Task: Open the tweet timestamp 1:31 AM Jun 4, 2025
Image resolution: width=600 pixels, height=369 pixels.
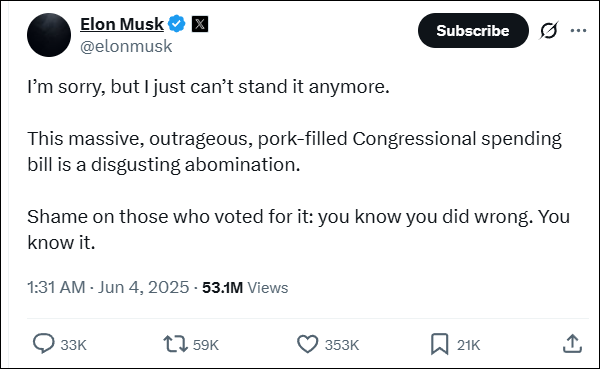Action: point(108,287)
